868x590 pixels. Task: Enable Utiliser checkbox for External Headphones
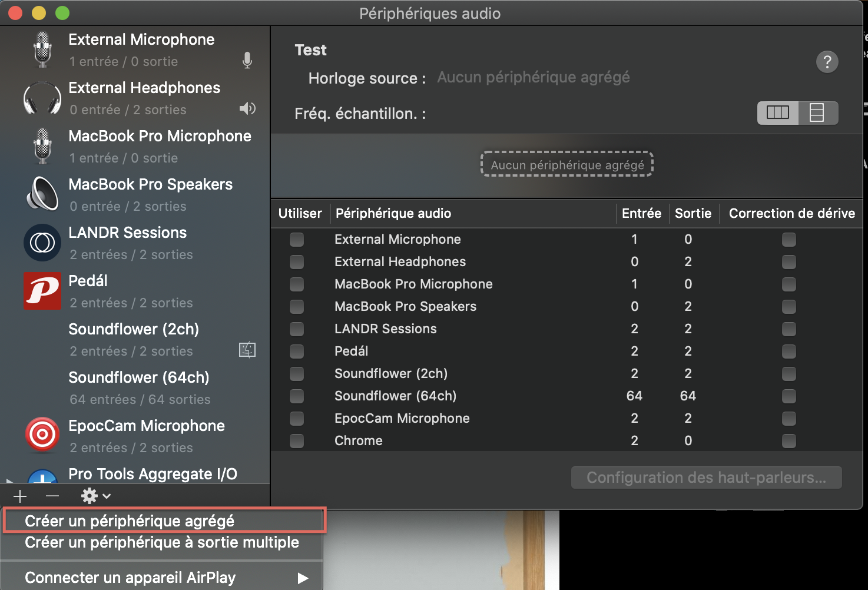coord(297,262)
